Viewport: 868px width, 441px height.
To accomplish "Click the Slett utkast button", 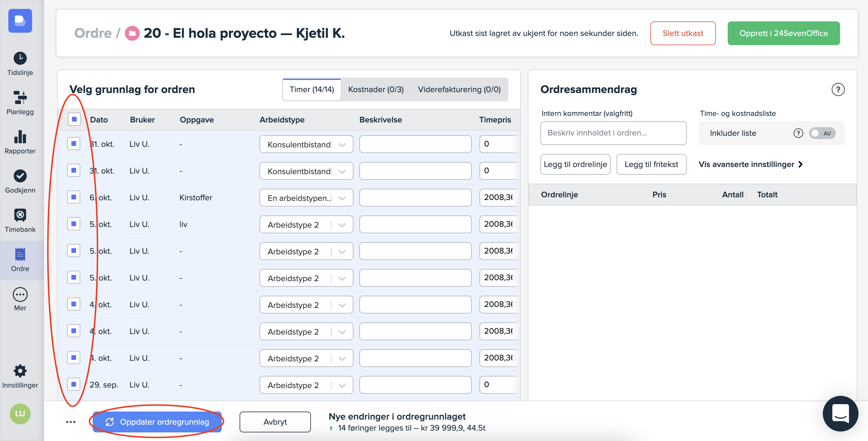I will pos(682,33).
